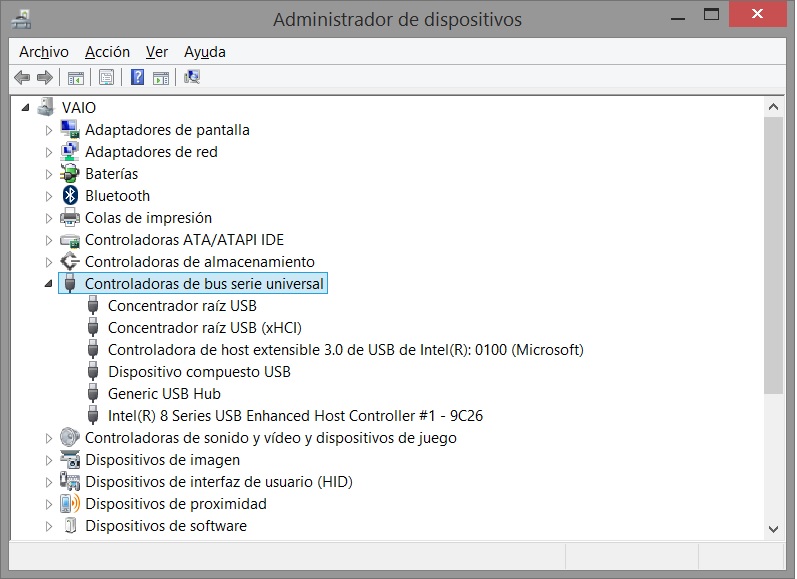Click Concentrador raíz USB (xHCI) plug icon
The image size is (797, 579).
(x=93, y=327)
